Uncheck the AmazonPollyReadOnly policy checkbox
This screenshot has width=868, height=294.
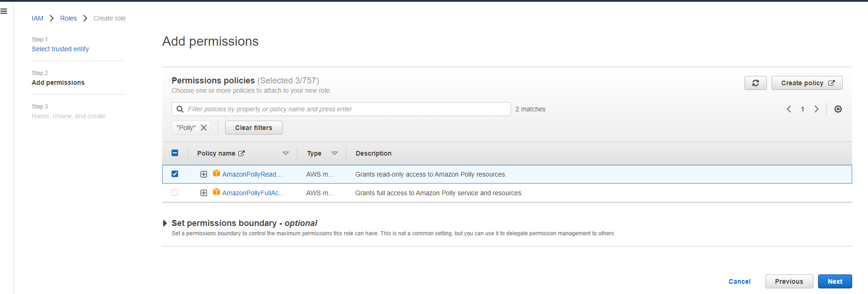pos(175,174)
